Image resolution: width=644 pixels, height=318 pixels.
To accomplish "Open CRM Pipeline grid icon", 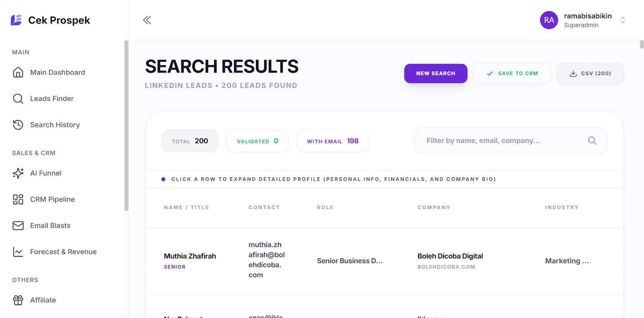I will point(18,200).
